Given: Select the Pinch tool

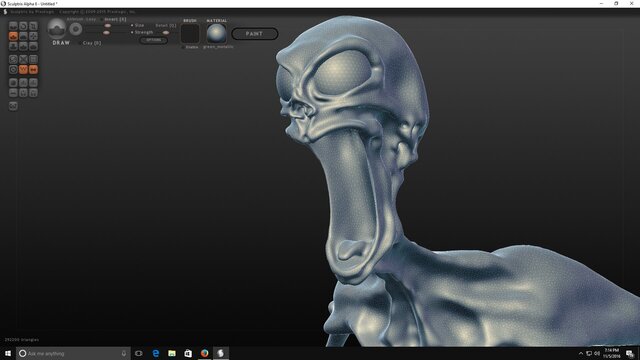Looking at the screenshot, I should (x=23, y=46).
